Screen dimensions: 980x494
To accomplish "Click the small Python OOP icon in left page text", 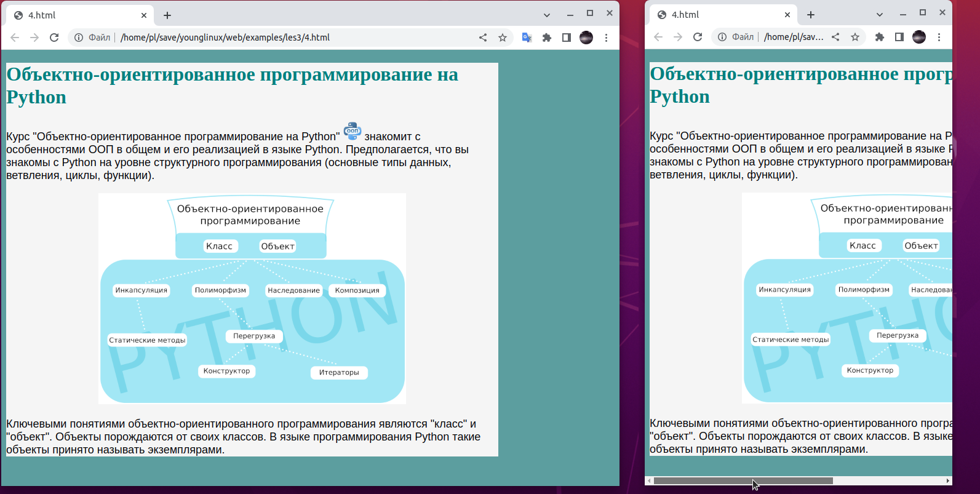I will coord(353,131).
